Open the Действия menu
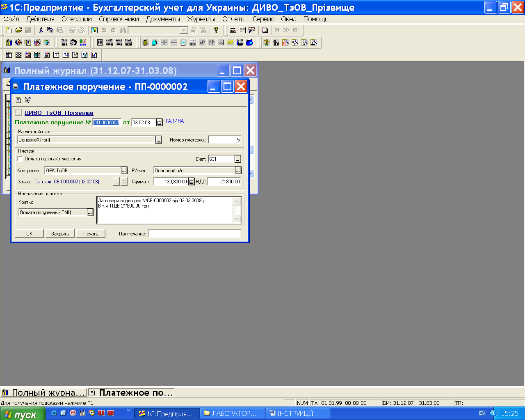 (41, 19)
